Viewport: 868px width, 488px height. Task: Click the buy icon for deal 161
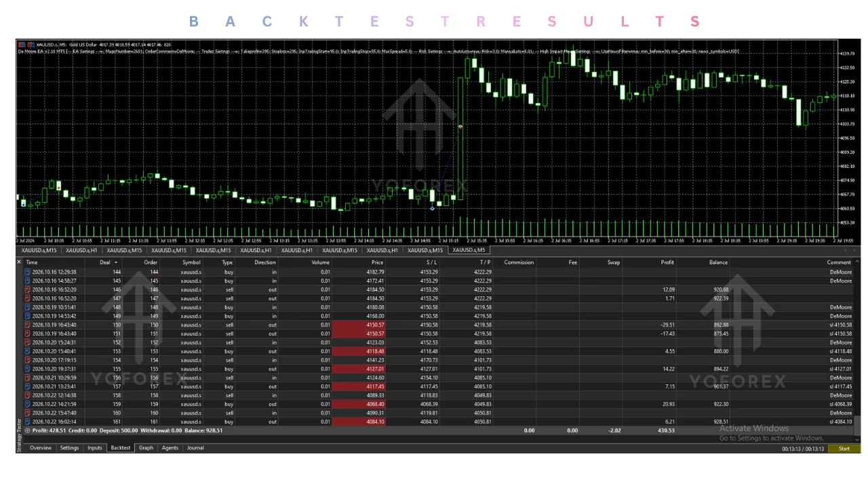(27, 422)
